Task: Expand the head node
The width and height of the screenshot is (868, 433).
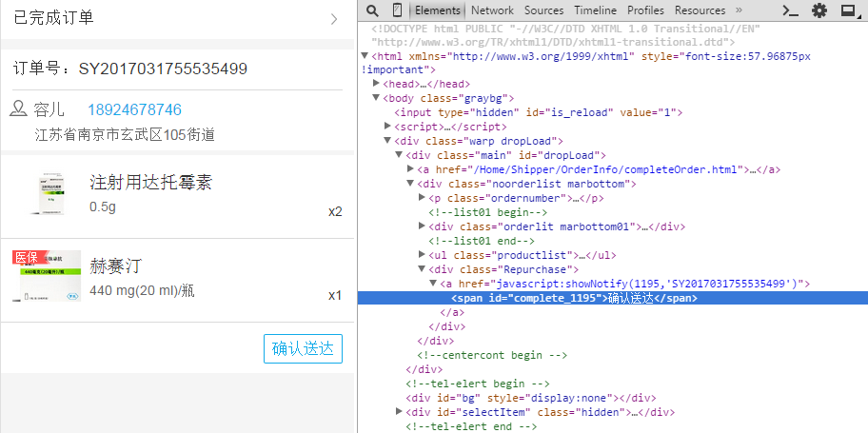Action: [x=377, y=84]
